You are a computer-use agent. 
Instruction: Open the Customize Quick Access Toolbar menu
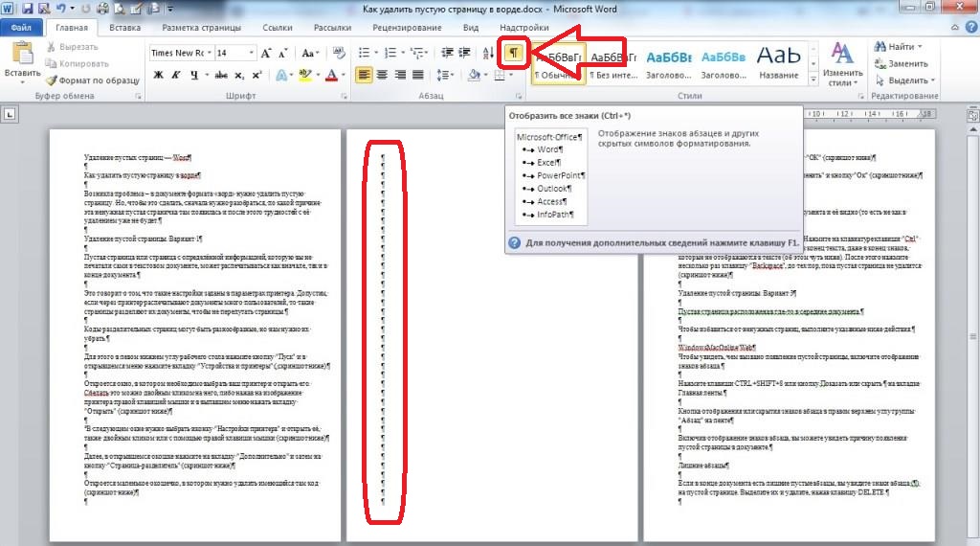(170, 9)
